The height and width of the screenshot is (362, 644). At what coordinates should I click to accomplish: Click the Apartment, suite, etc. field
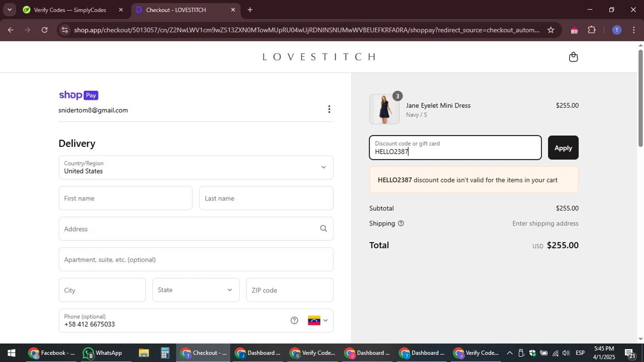196,259
